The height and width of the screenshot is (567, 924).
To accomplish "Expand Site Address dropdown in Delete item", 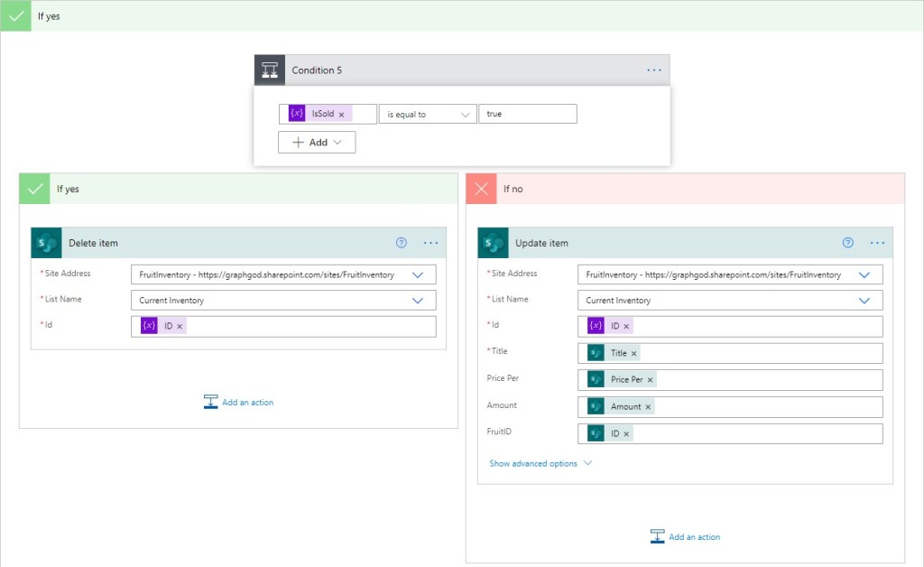I will (x=418, y=274).
